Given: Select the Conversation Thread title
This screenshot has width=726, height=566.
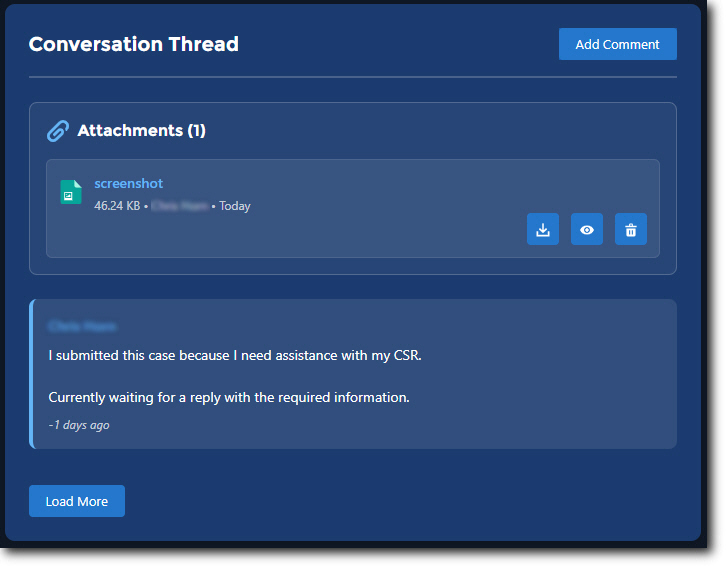Looking at the screenshot, I should pyautogui.click(x=134, y=44).
